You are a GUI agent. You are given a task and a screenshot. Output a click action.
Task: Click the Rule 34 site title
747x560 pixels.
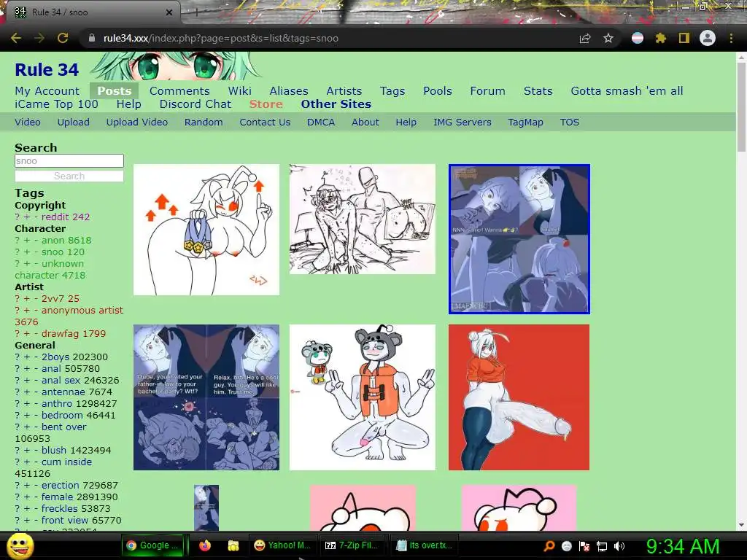47,69
